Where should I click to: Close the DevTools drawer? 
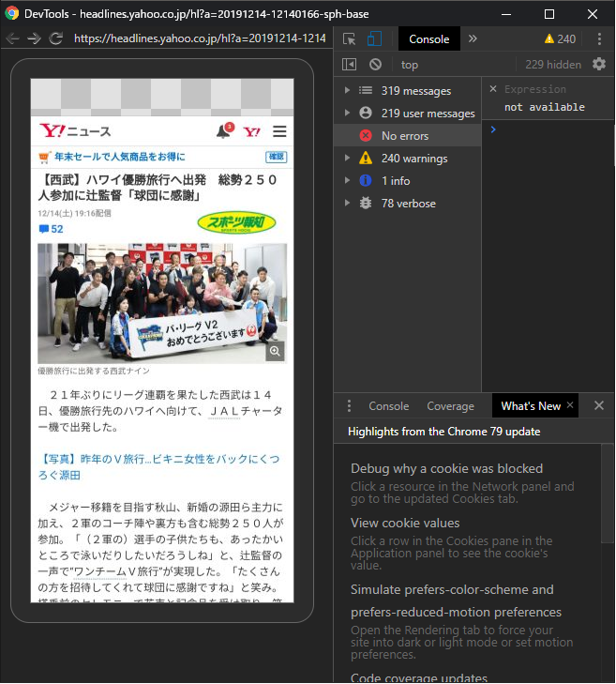pyautogui.click(x=599, y=405)
